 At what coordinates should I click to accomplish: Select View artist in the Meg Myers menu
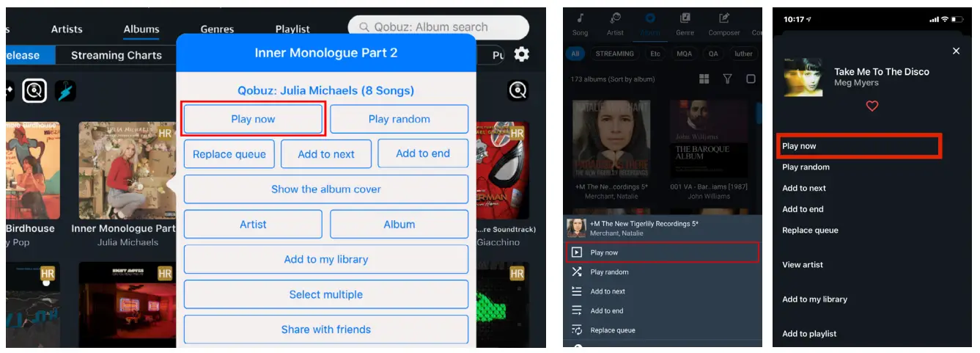click(803, 265)
